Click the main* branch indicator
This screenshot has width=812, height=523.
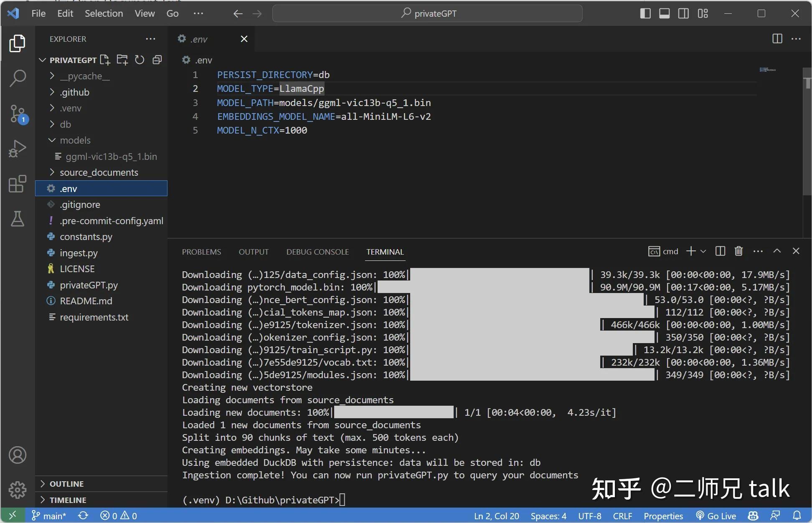pyautogui.click(x=49, y=516)
